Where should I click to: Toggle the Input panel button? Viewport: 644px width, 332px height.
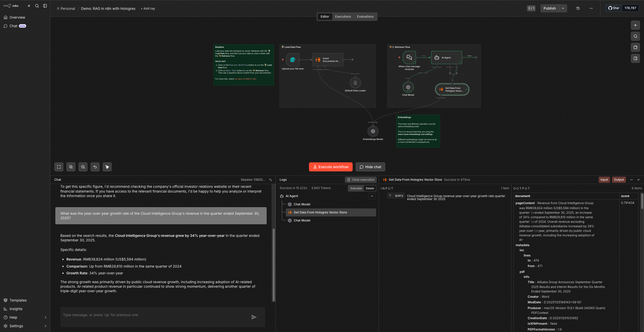(x=604, y=180)
